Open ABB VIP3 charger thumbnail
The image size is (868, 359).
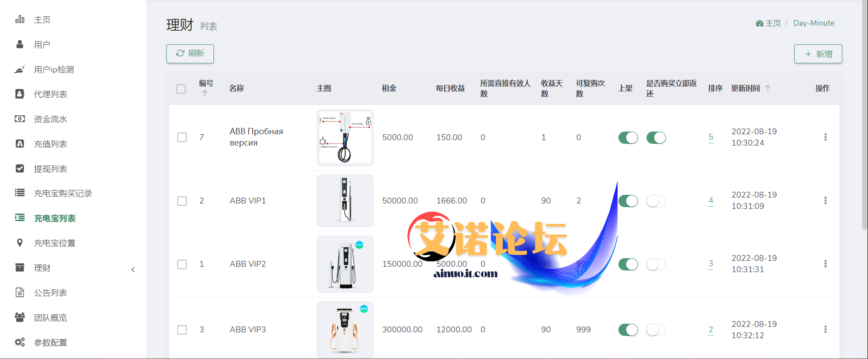[345, 330]
